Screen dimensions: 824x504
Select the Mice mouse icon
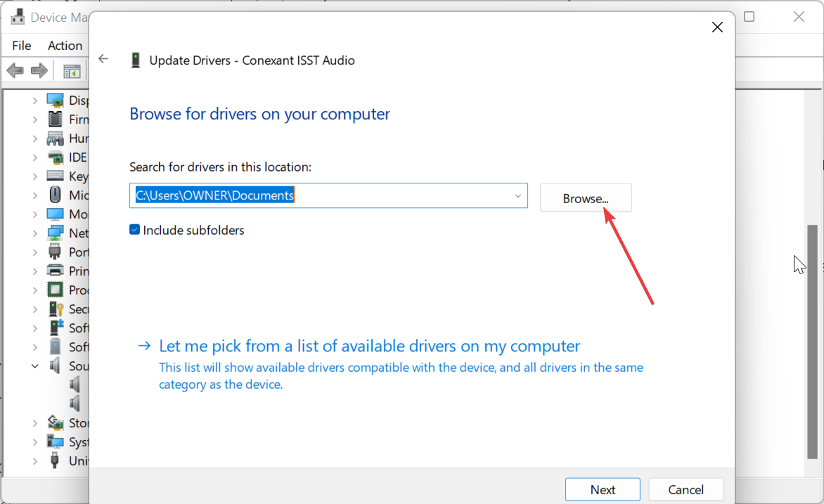(x=55, y=195)
